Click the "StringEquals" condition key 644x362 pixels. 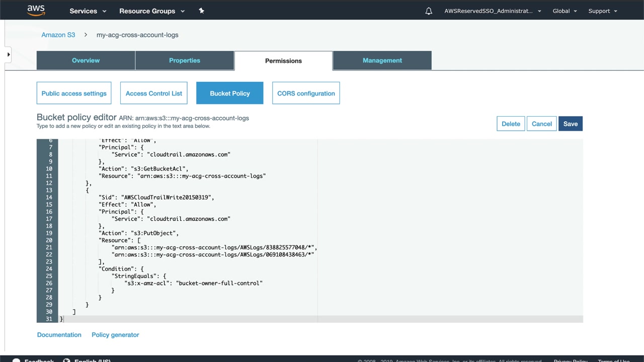134,276
